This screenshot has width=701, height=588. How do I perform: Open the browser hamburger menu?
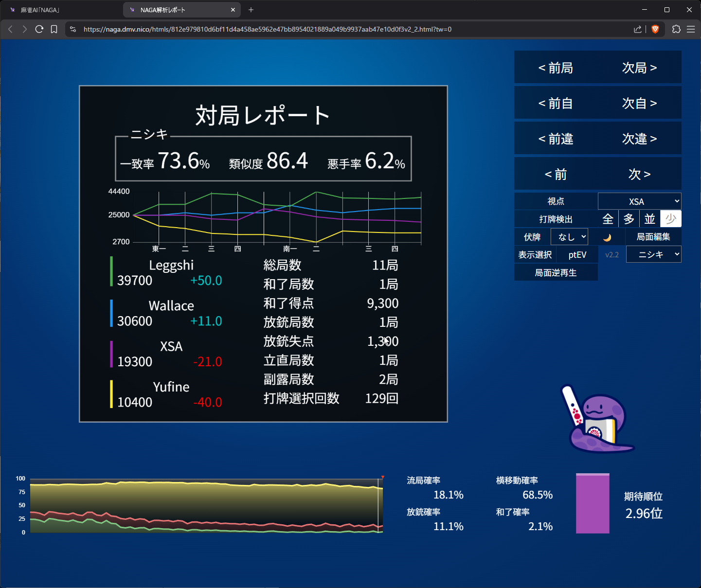pyautogui.click(x=691, y=29)
